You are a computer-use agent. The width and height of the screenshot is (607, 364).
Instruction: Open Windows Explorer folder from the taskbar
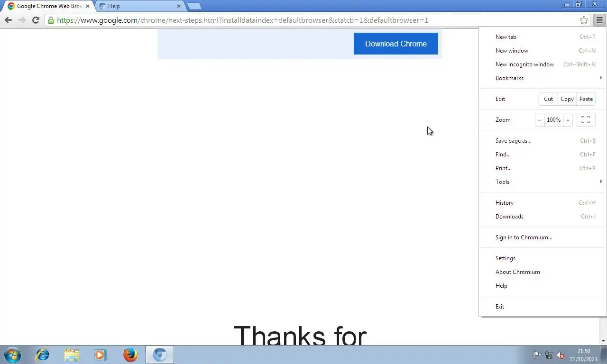(x=72, y=355)
